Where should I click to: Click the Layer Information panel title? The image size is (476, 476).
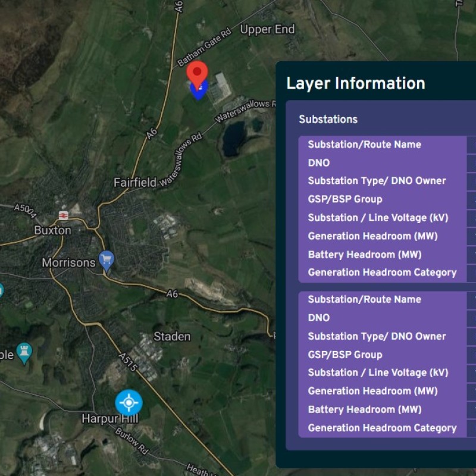click(x=355, y=83)
